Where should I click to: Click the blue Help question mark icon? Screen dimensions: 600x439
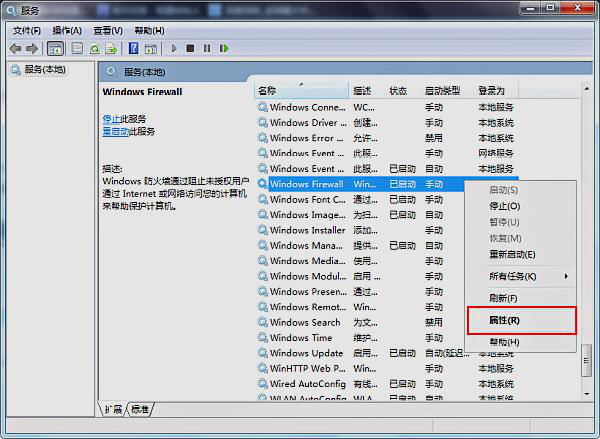[x=134, y=49]
